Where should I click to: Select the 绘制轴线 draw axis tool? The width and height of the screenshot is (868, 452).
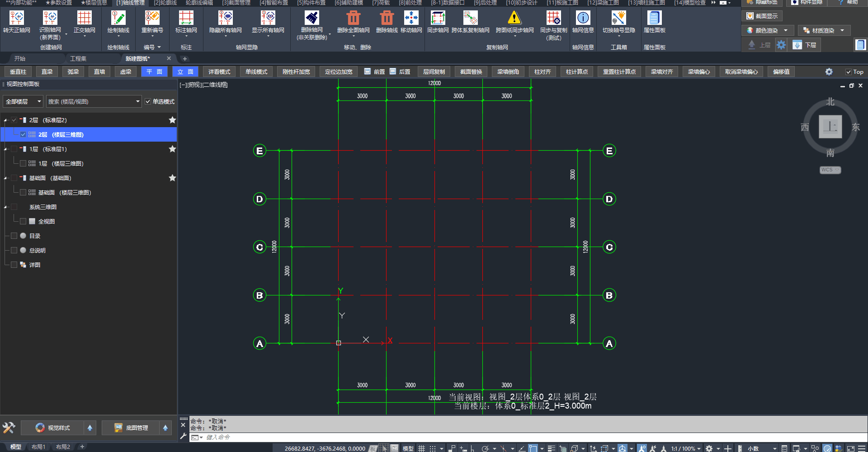point(118,19)
